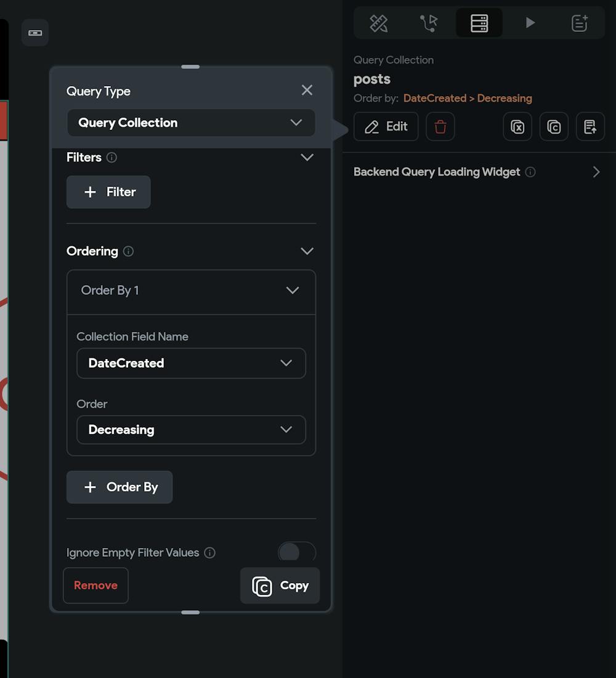Click the + Filter button

click(108, 192)
